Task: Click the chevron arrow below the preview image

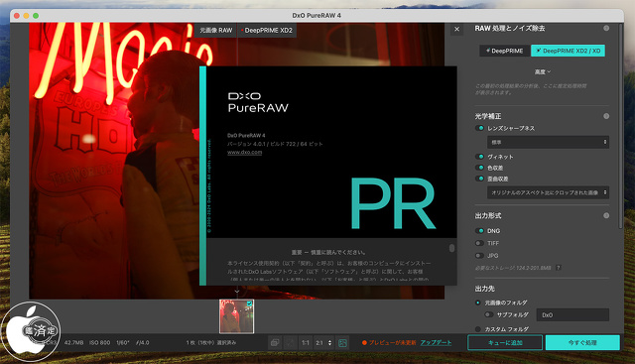Action: (x=237, y=292)
